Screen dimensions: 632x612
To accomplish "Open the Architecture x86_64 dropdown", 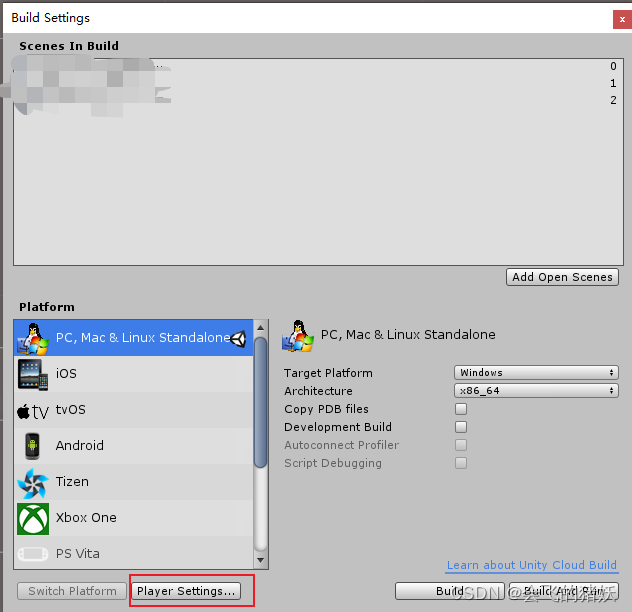I will pyautogui.click(x=536, y=390).
